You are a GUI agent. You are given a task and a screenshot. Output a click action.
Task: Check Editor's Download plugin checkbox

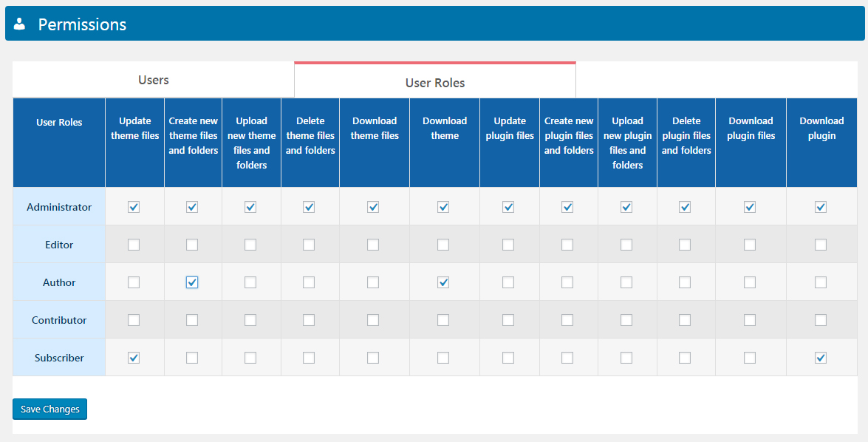[821, 245]
